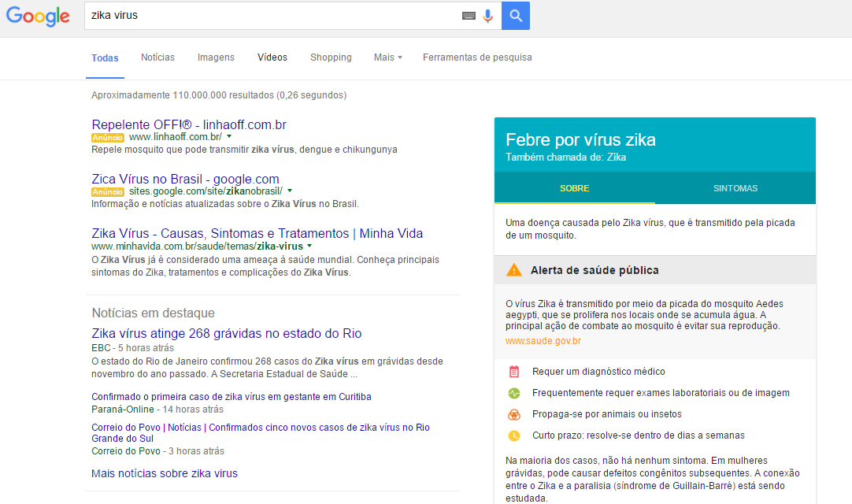
Task: Click the orange public health alert warning icon
Action: 513,269
